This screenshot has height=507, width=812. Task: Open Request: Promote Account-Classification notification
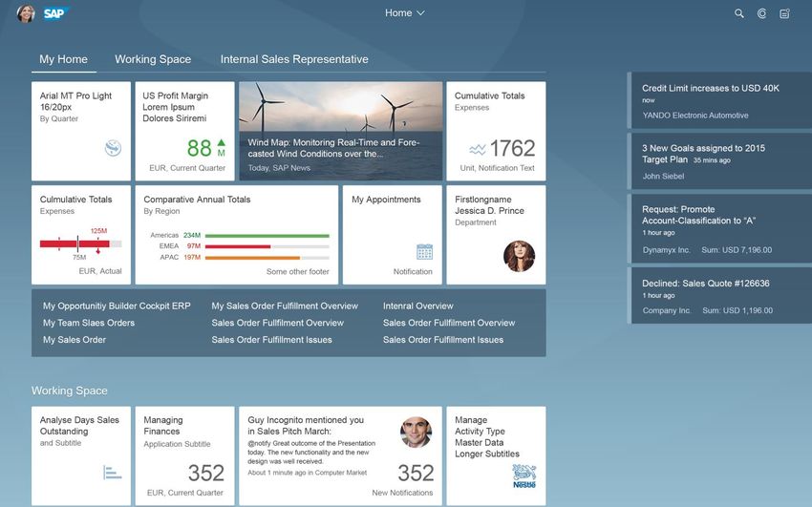tap(720, 228)
